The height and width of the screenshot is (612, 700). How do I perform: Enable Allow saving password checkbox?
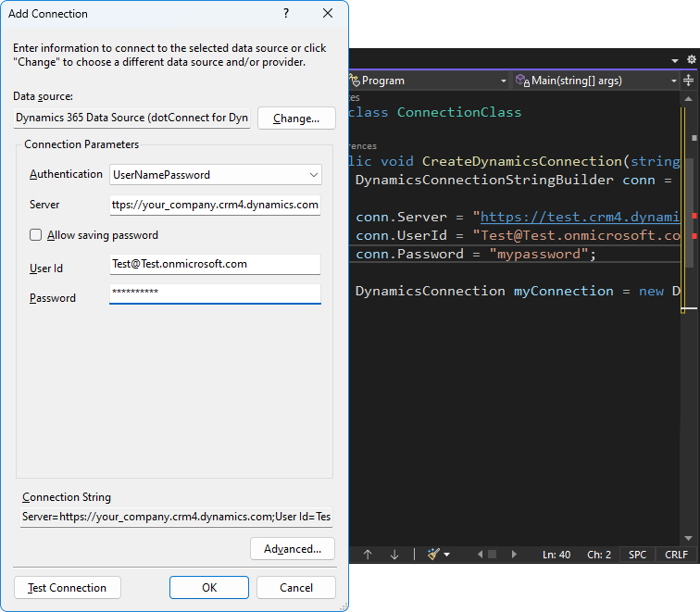click(36, 235)
